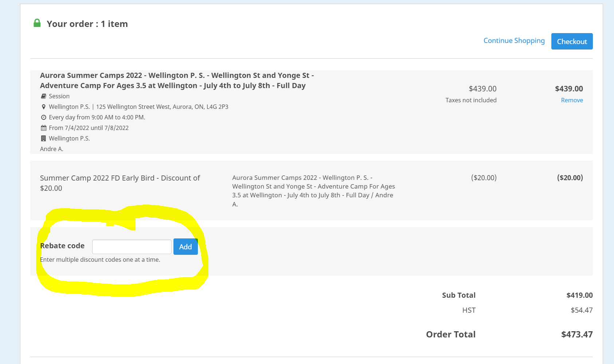Open the Continue Shopping link
This screenshot has height=364, width=614.
coord(514,40)
